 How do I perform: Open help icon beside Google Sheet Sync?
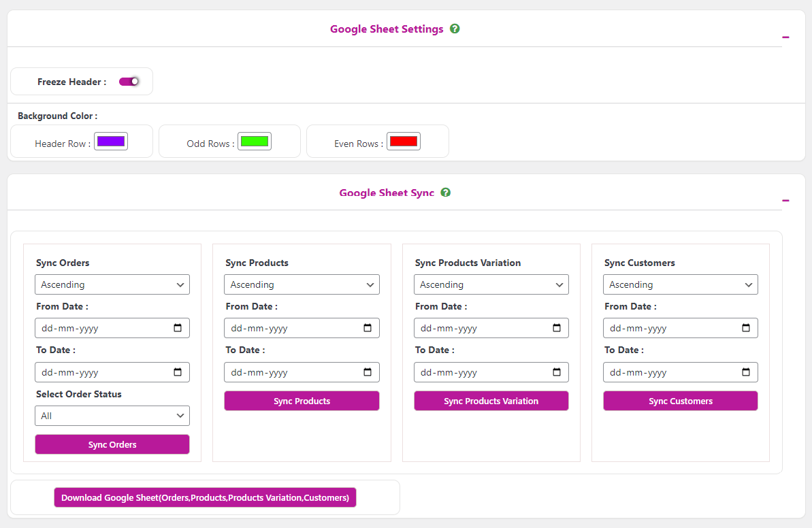coord(445,193)
